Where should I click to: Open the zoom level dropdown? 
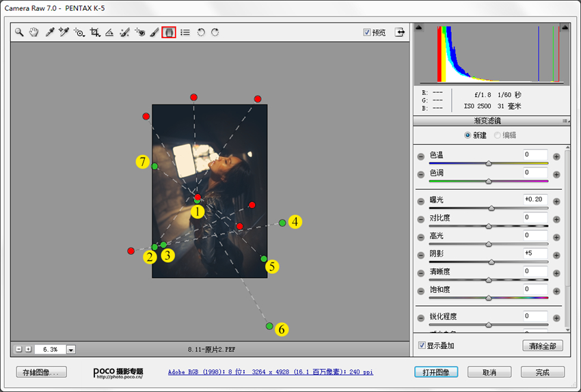coord(71,349)
